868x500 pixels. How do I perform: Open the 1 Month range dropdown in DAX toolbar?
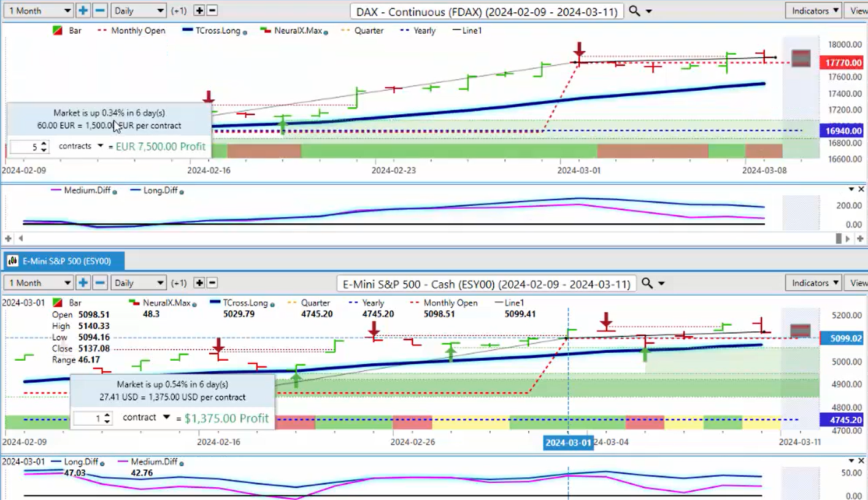[x=38, y=10]
